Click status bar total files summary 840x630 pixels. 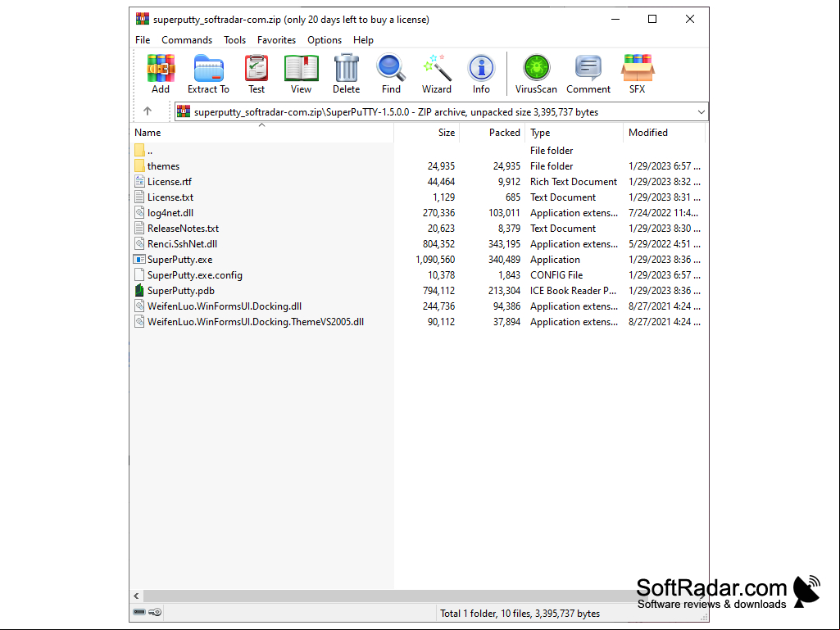point(520,614)
